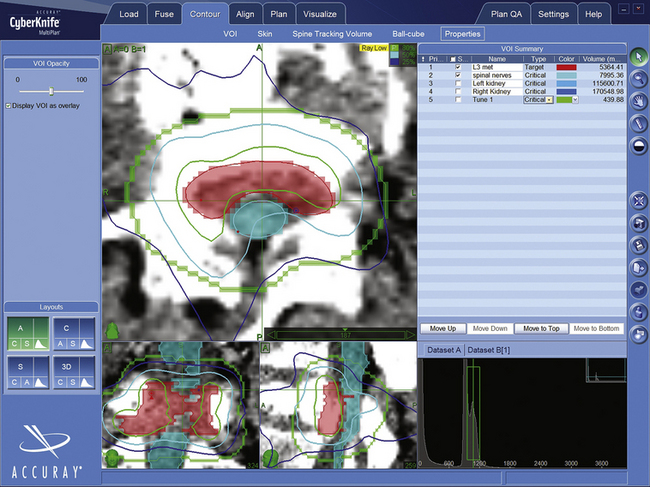Viewport: 650px width, 487px height.
Task: Hide the L3 met VOI checkbox
Action: [x=458, y=67]
